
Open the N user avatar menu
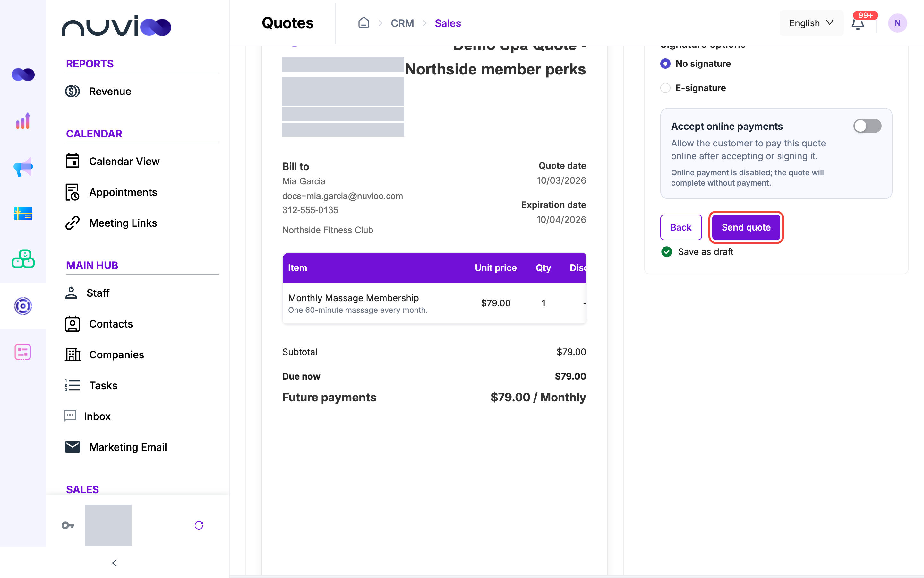pos(897,23)
